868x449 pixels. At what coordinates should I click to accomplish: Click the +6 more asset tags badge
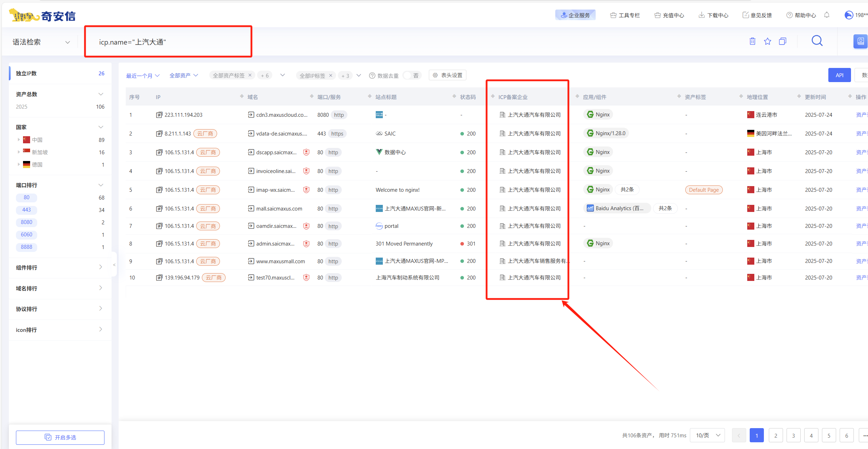pos(265,75)
